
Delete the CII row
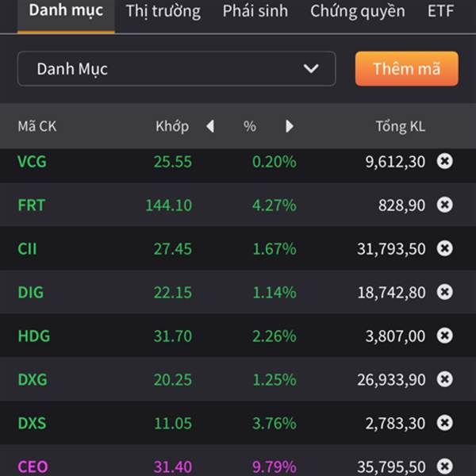445,248
